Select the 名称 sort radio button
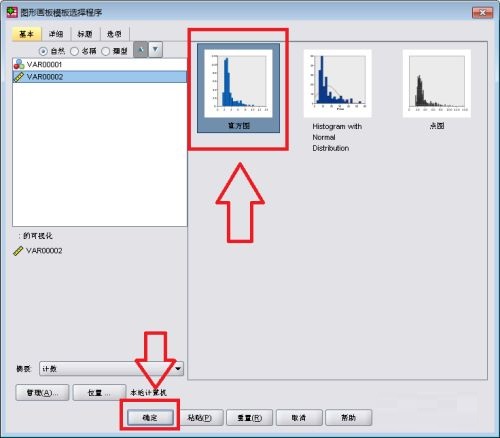Image resolution: width=500 pixels, height=438 pixels. click(x=74, y=51)
